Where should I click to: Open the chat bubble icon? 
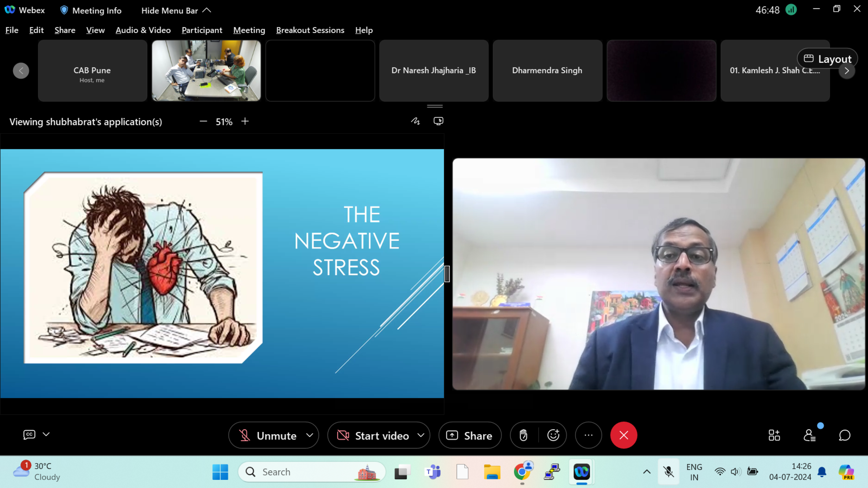tap(844, 435)
